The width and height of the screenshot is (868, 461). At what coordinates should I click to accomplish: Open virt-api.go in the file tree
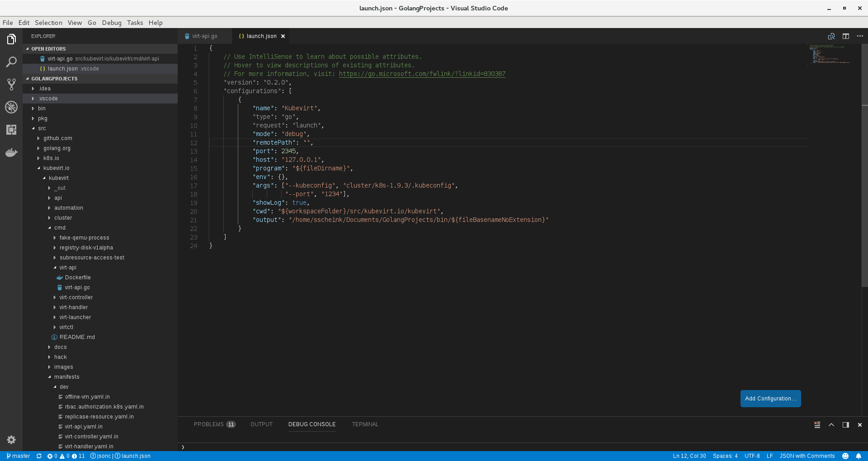[77, 287]
